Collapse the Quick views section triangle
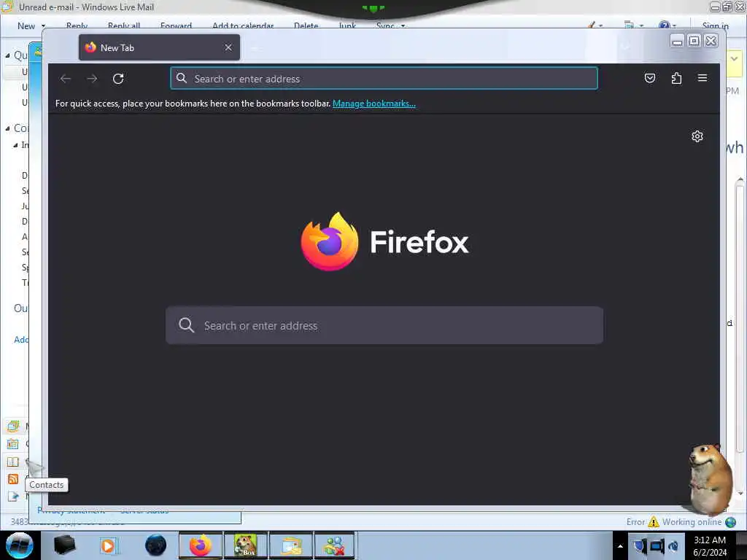747x560 pixels. point(7,55)
